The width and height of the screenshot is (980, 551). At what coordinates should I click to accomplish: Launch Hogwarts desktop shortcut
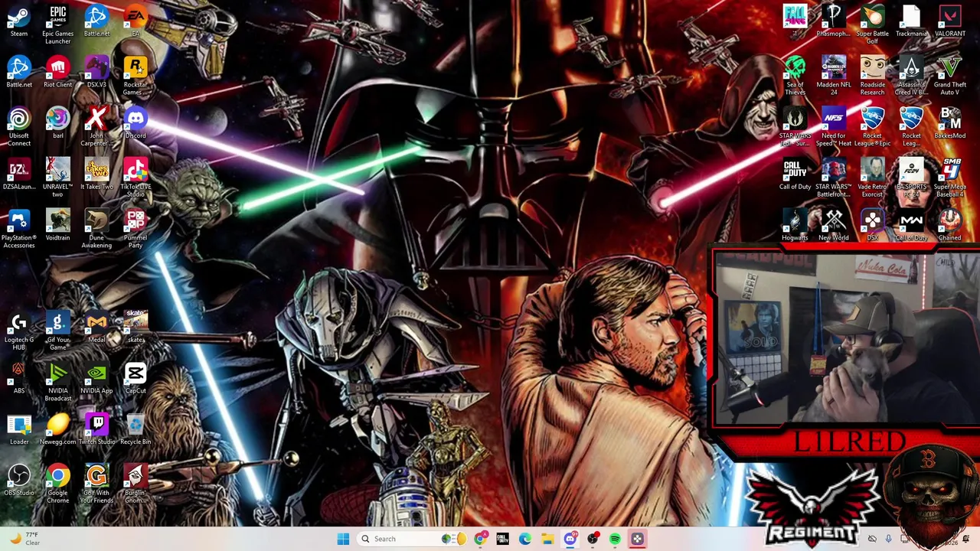pos(795,226)
